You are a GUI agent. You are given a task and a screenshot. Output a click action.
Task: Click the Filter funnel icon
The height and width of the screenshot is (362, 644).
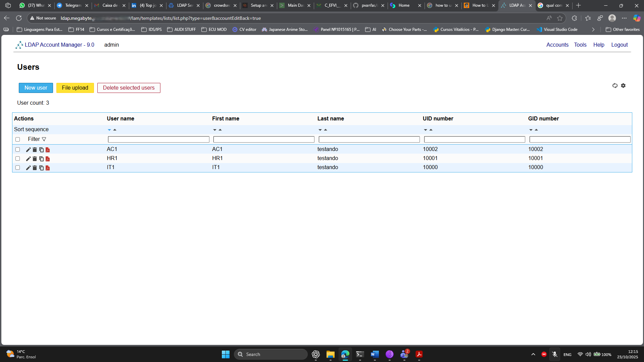(x=44, y=139)
